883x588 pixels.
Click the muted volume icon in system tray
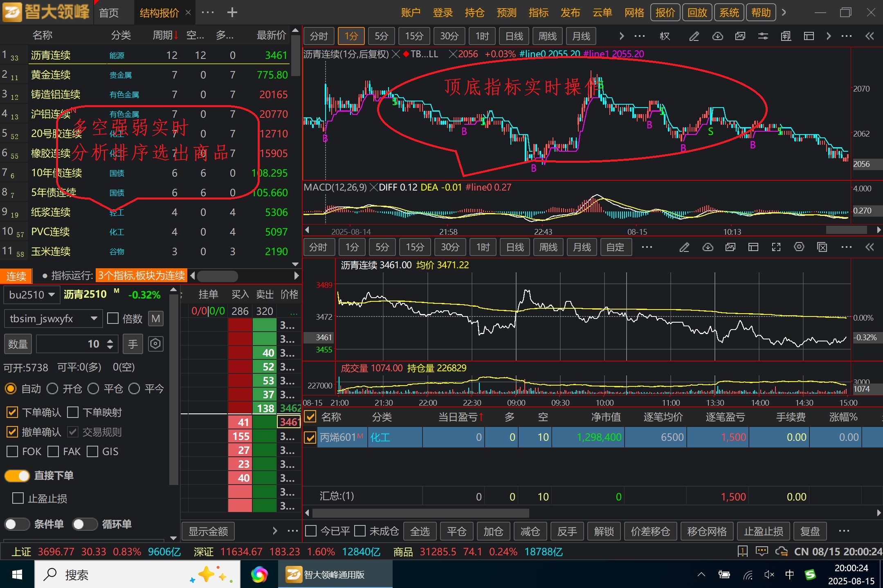point(769,575)
